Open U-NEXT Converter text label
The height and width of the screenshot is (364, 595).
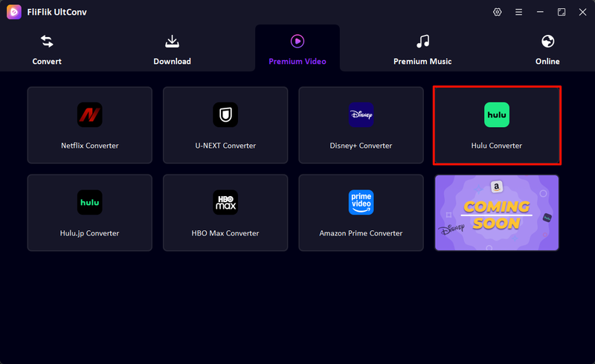click(x=225, y=146)
